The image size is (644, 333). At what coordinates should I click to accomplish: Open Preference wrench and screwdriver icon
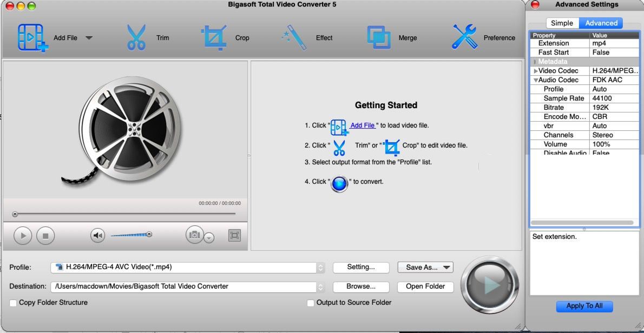tap(464, 37)
